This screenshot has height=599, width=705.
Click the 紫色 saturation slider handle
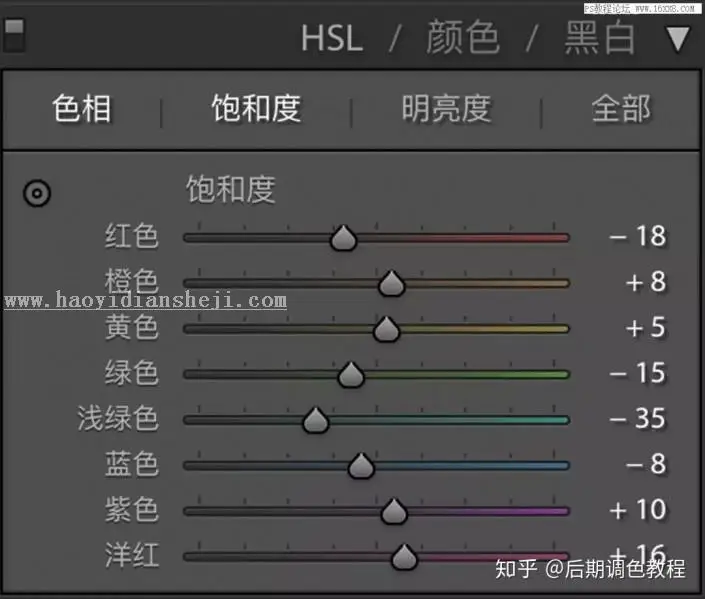(x=394, y=511)
